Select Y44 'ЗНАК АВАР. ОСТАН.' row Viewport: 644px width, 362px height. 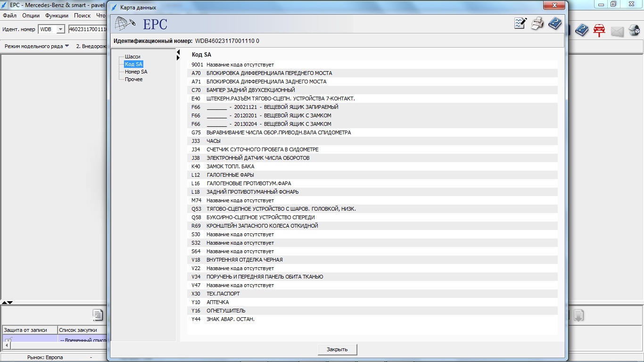[x=372, y=319]
